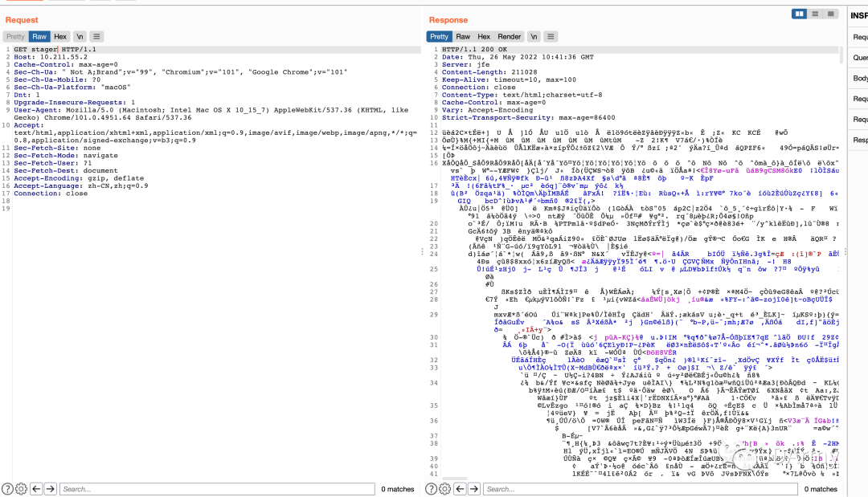Go to next match in Request search
The image size is (868, 497).
click(51, 489)
